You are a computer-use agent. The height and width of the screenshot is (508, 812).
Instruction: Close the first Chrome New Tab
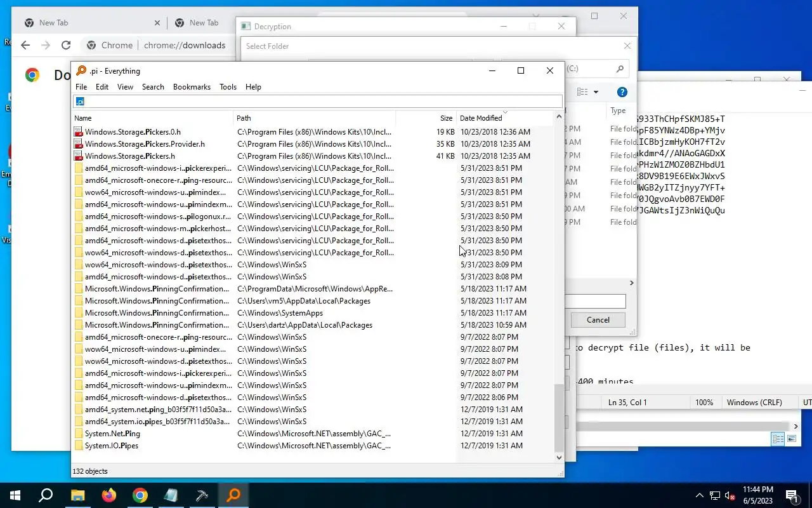[157, 23]
